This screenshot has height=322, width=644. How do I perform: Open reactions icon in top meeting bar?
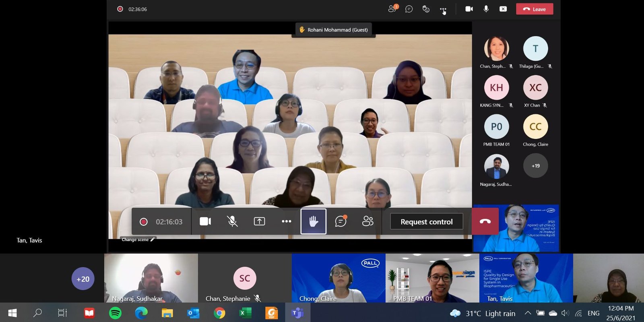click(x=426, y=9)
